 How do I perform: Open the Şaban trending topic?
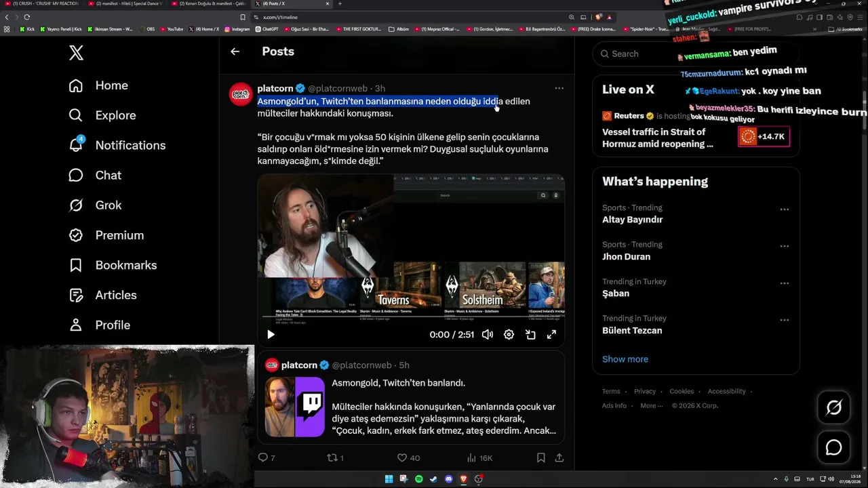616,293
